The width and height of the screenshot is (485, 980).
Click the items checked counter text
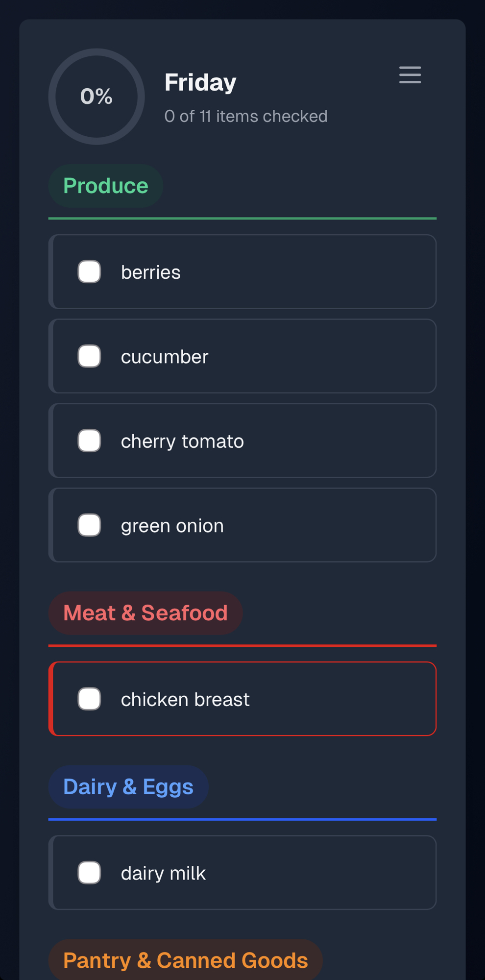pos(245,117)
